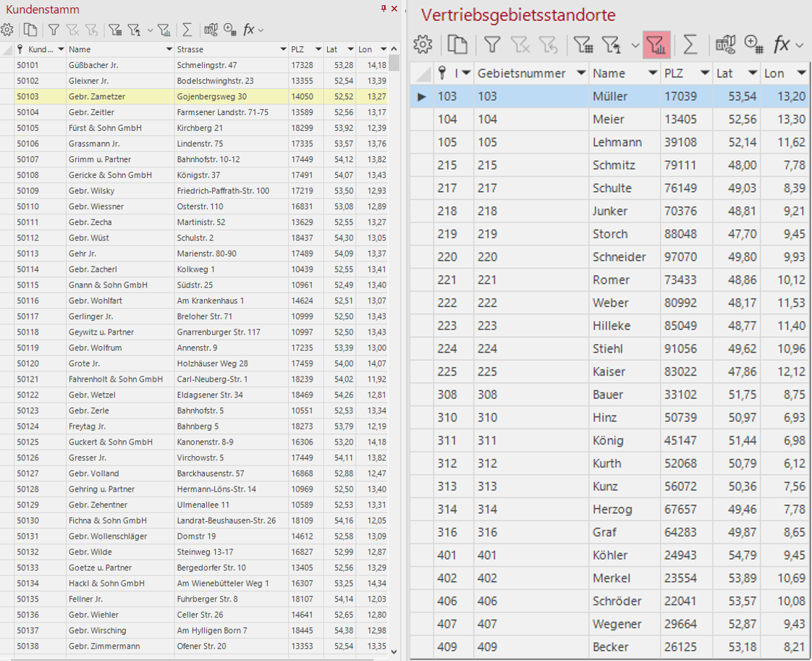This screenshot has width=812, height=661.
Task: Click the plain filter funnel in Kundenstamm
Action: click(x=54, y=30)
